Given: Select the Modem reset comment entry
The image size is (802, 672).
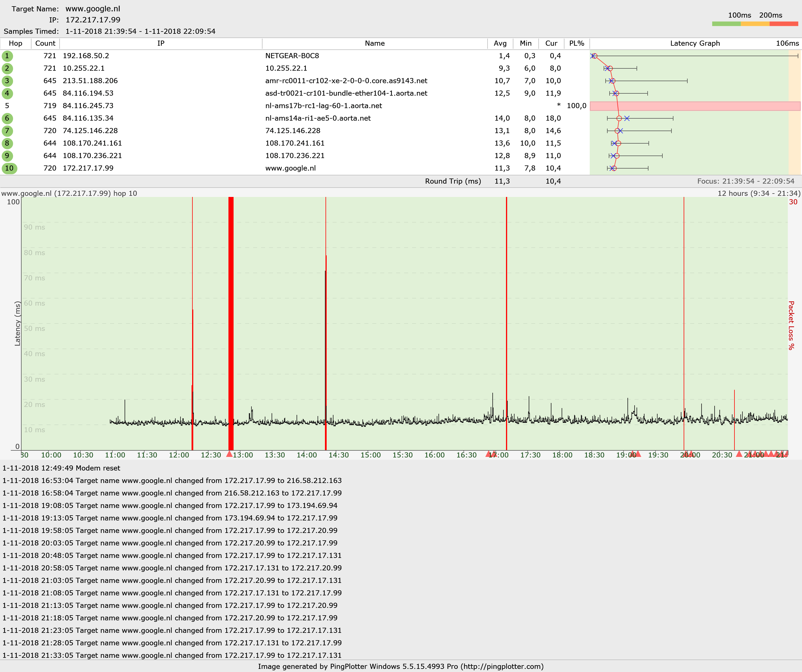Looking at the screenshot, I should [x=61, y=468].
